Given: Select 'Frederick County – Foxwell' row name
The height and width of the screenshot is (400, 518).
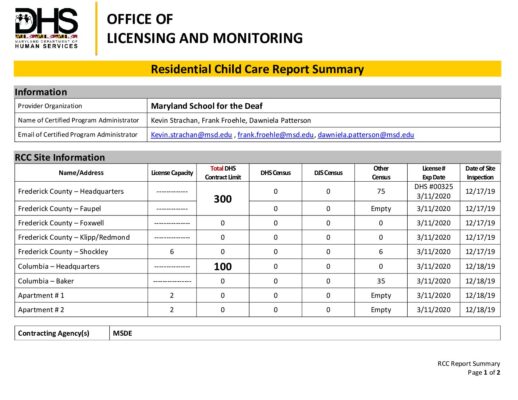Looking at the screenshot, I should [x=61, y=223].
